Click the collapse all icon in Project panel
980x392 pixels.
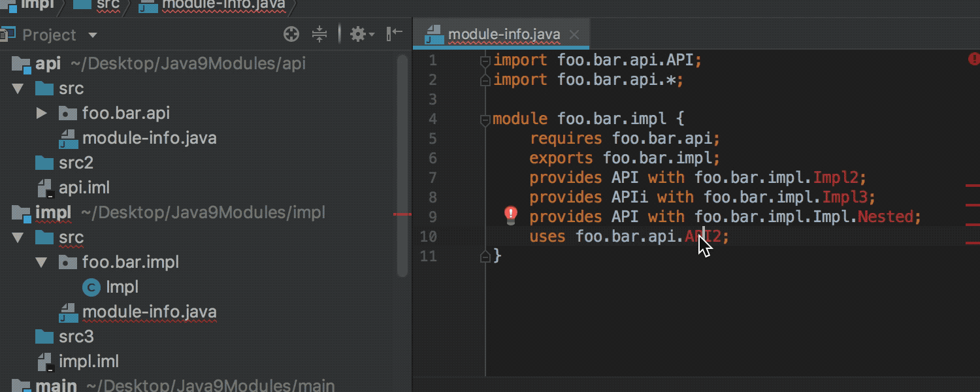tap(319, 35)
